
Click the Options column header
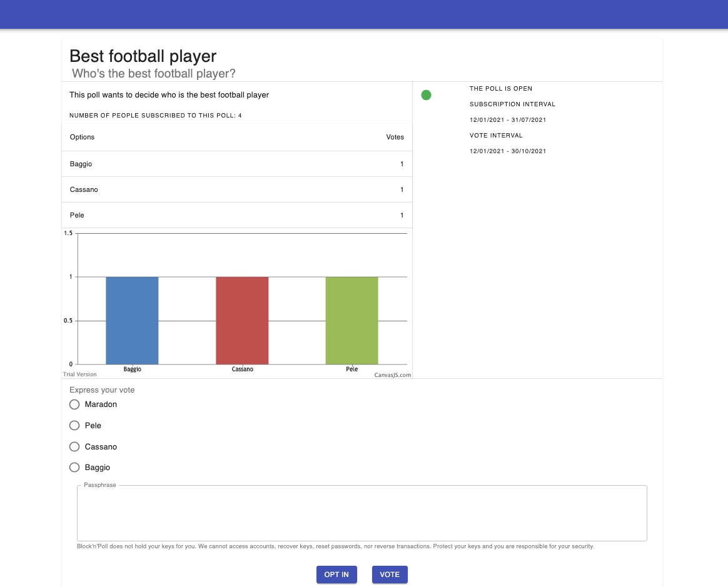(x=82, y=137)
